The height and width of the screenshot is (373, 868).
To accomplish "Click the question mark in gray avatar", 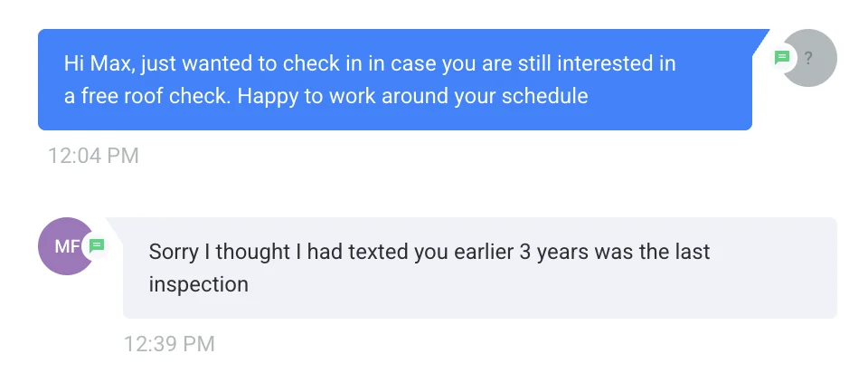I will [x=808, y=58].
